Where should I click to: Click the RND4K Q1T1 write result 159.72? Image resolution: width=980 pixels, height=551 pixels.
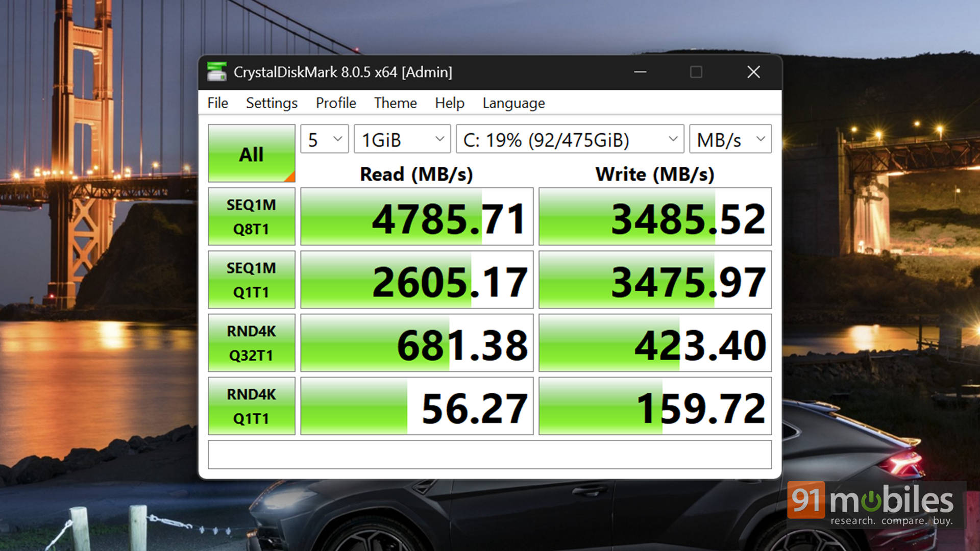point(655,407)
